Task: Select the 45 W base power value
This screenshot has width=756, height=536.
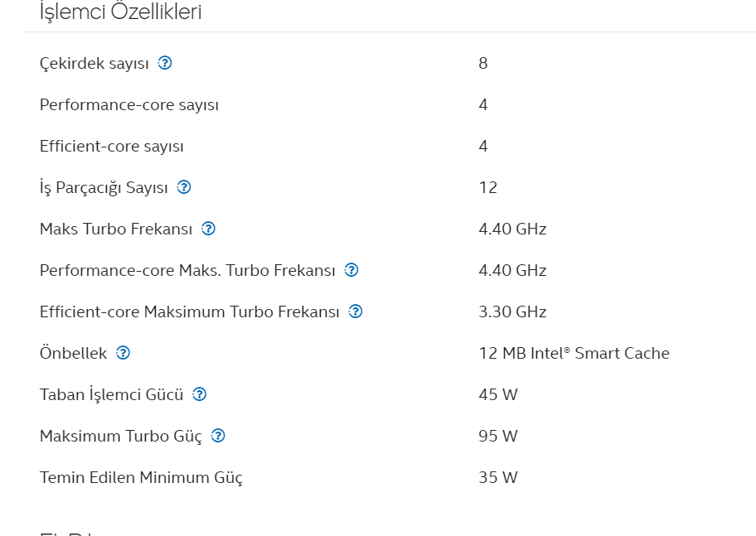Action: 498,395
